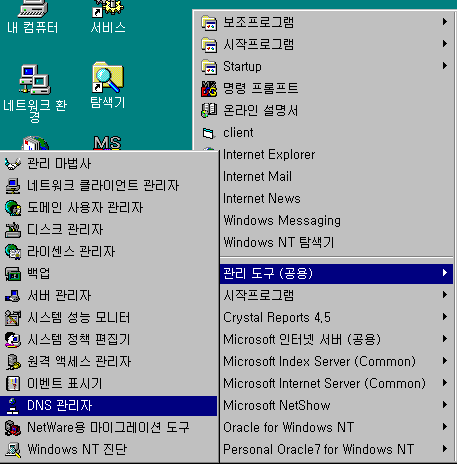
Task: Expand the Microsoft NetShow submenu arrow
Action: 445,405
